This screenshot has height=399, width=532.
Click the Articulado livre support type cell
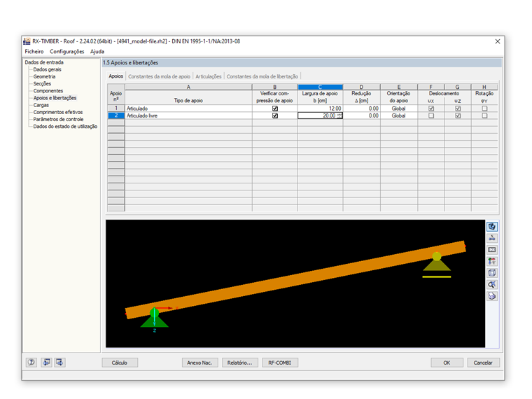188,115
